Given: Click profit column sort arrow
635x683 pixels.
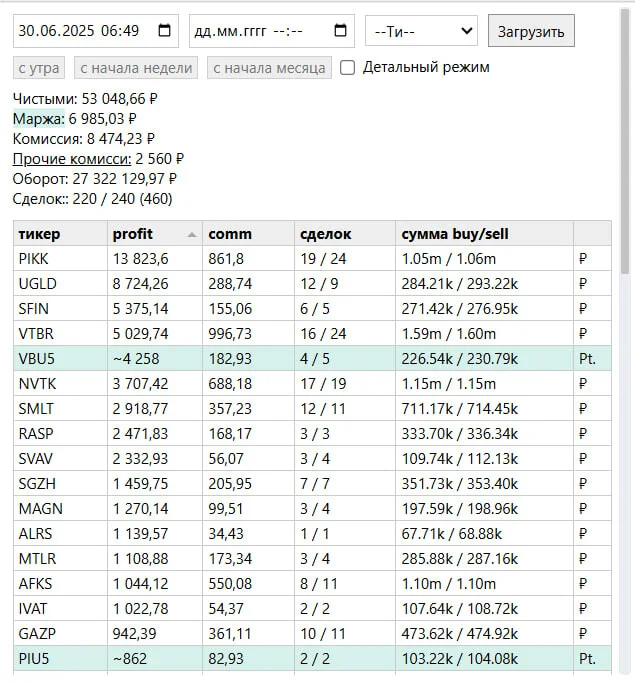Looking at the screenshot, I should [x=192, y=235].
